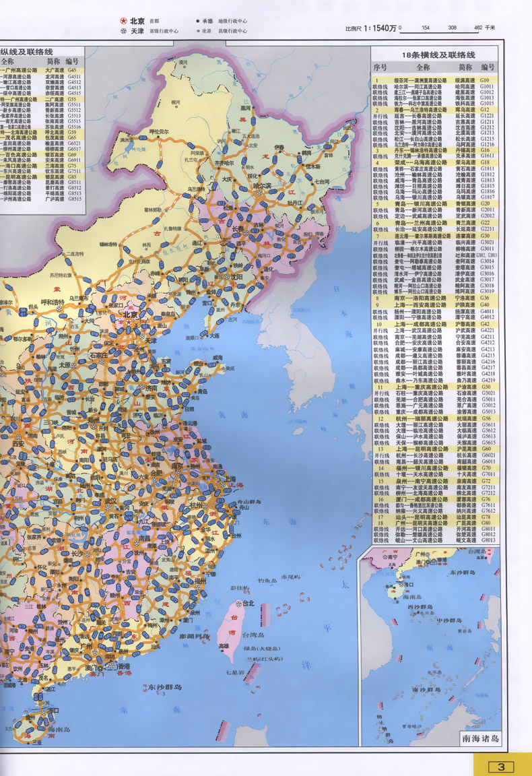
Task: Click the 呼和浩特 city label on map
Action: 53,302
